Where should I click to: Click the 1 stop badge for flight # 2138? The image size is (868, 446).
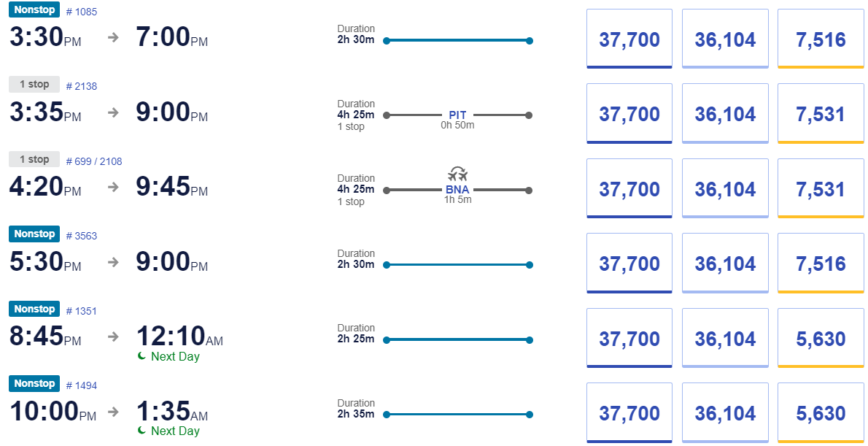point(34,84)
